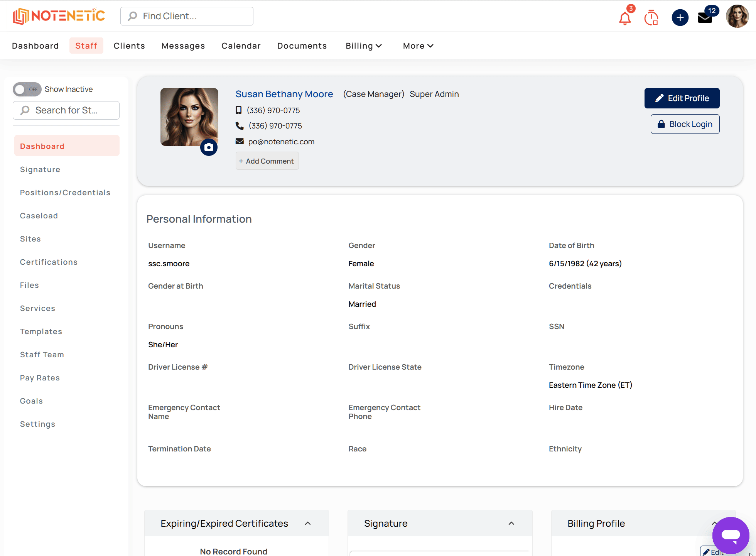
Task: Expand the Billing dropdown menu
Action: (x=364, y=46)
